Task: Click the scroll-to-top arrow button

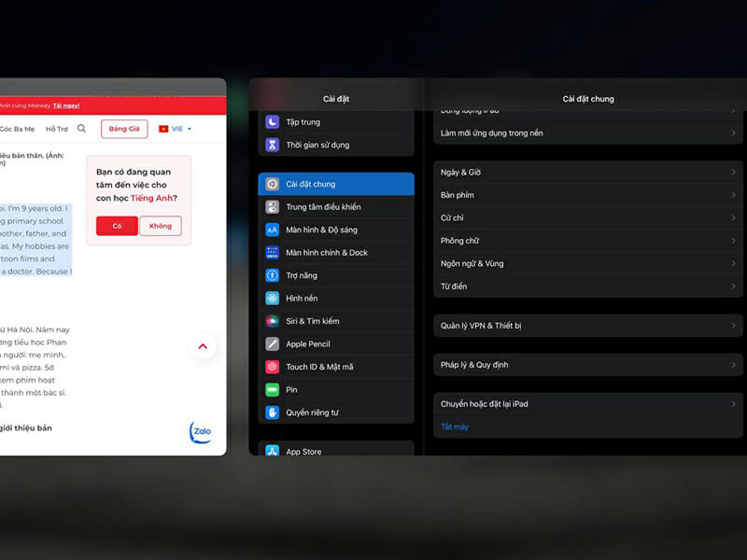Action: tap(203, 347)
